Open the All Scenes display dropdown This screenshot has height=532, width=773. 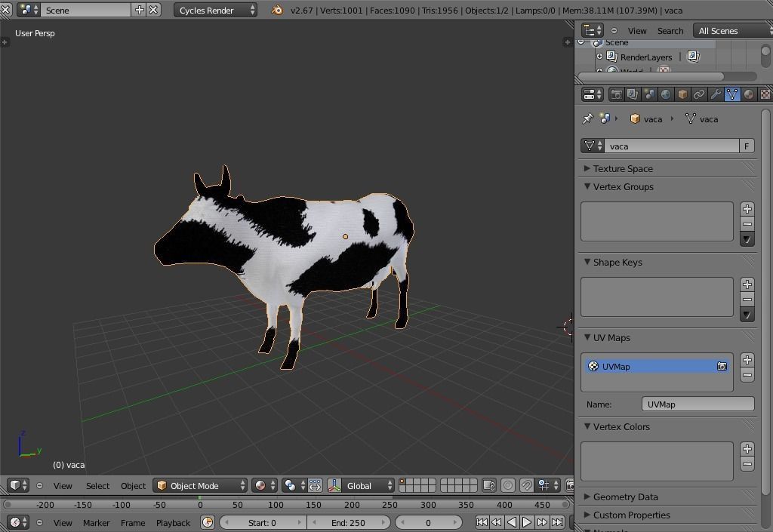click(x=732, y=30)
